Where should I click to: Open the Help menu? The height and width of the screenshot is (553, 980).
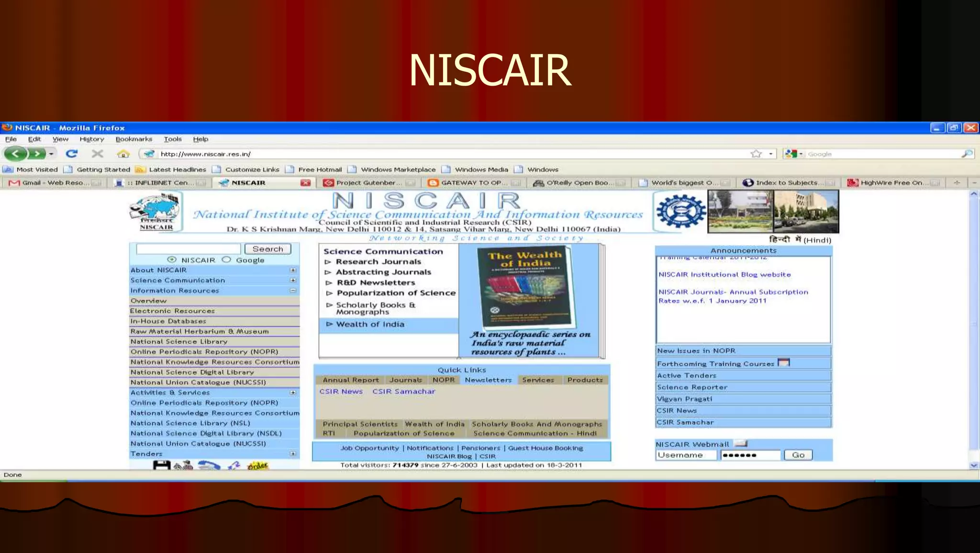coord(200,139)
